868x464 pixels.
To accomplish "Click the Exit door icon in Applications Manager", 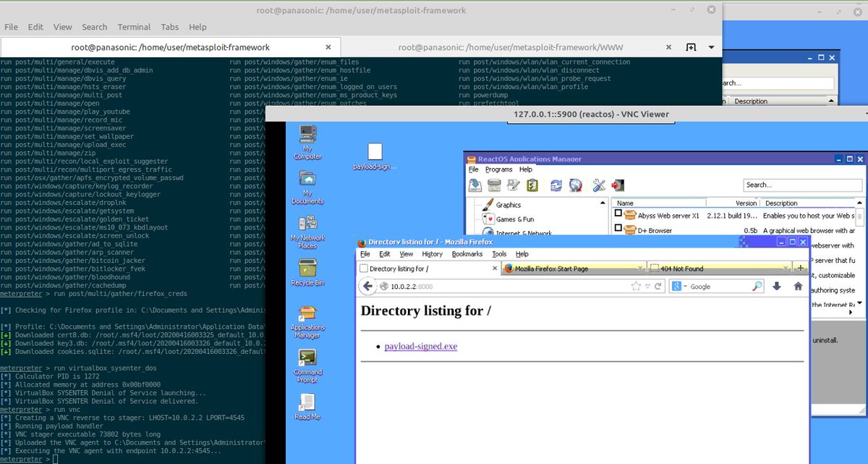I will [x=618, y=185].
